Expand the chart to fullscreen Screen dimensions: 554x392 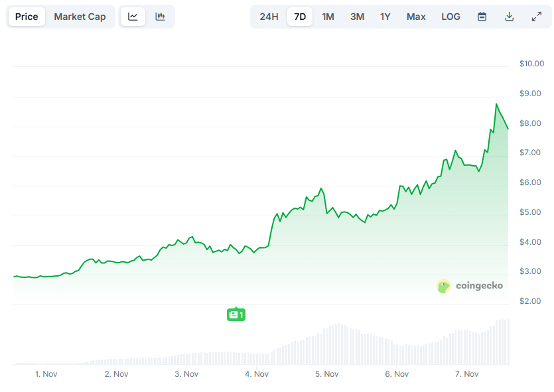pos(537,17)
